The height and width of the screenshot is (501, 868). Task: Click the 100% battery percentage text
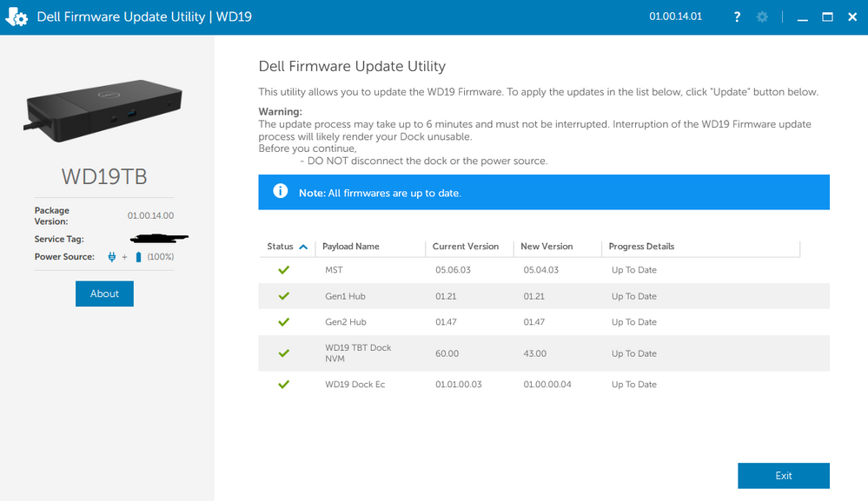(161, 257)
